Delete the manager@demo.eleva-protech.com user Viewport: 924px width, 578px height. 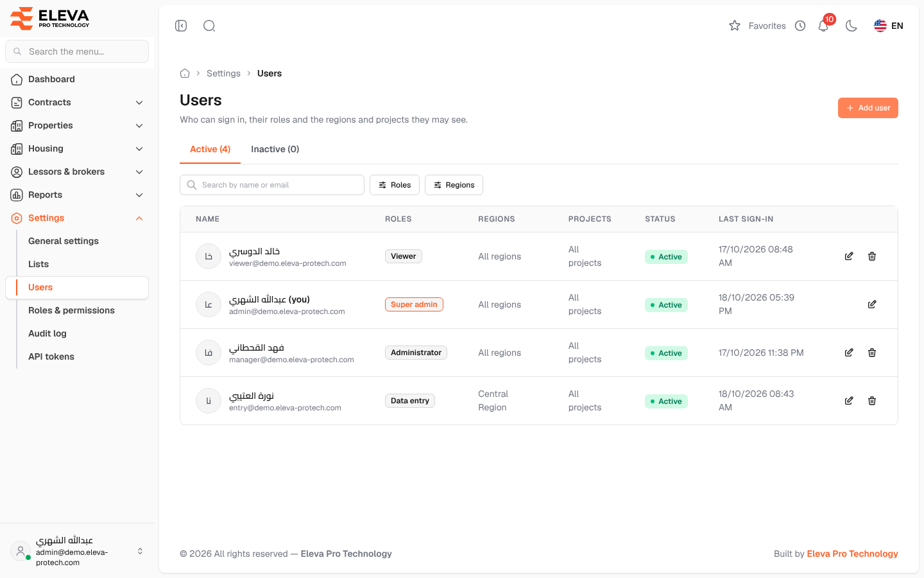pyautogui.click(x=872, y=353)
